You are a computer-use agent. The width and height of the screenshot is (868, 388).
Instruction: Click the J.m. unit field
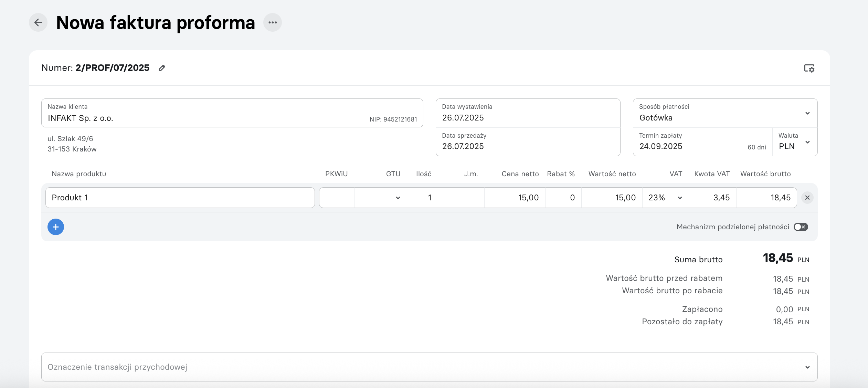pos(461,198)
